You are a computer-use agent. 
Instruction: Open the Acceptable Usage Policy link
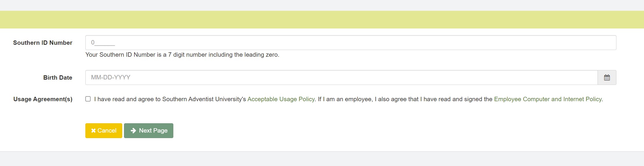[x=281, y=99]
